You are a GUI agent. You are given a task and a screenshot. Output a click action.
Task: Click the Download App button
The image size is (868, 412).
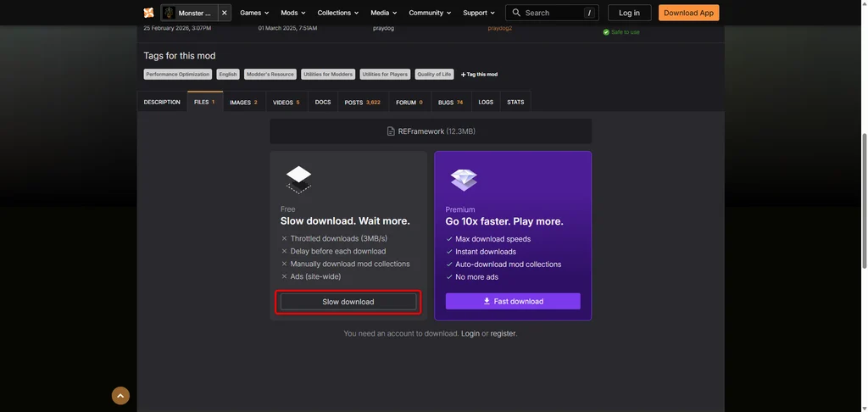click(x=688, y=13)
